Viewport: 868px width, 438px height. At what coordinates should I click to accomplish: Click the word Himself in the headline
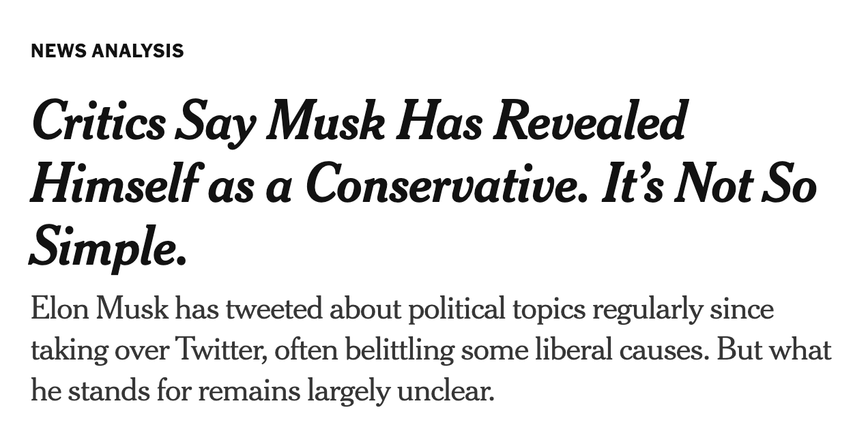tap(111, 185)
